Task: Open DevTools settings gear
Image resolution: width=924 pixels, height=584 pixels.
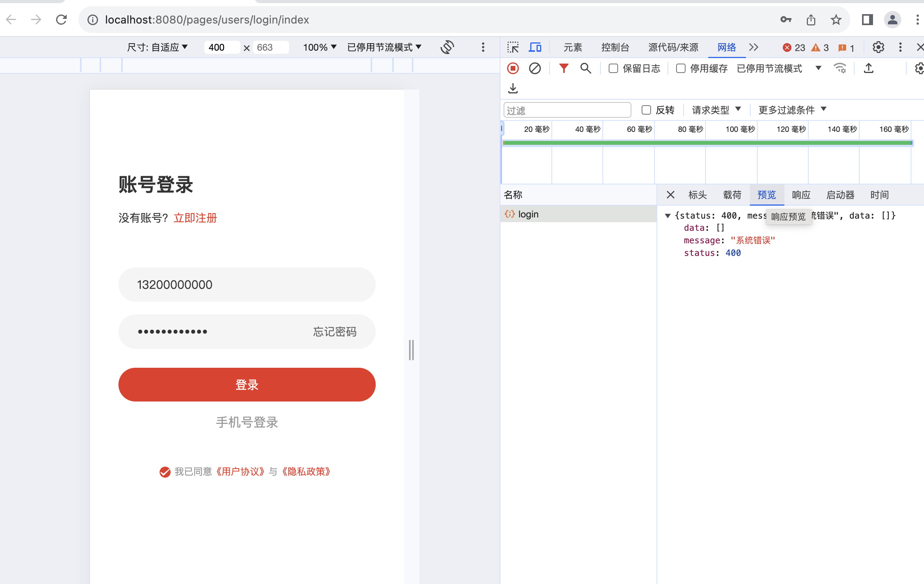Action: [x=879, y=47]
